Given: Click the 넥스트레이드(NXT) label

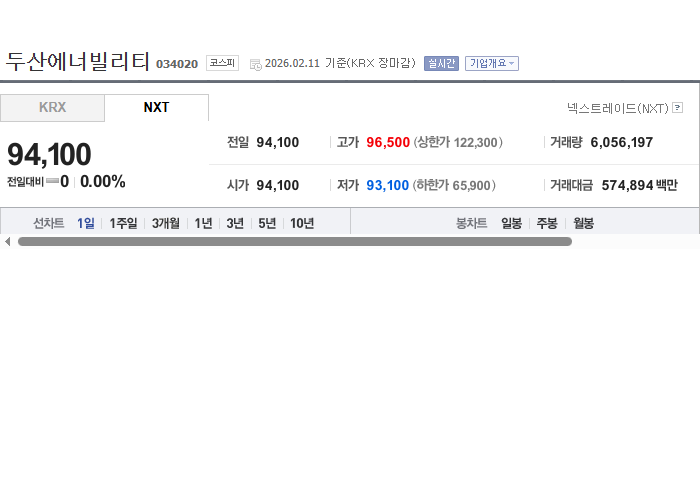Looking at the screenshot, I should [x=618, y=108].
